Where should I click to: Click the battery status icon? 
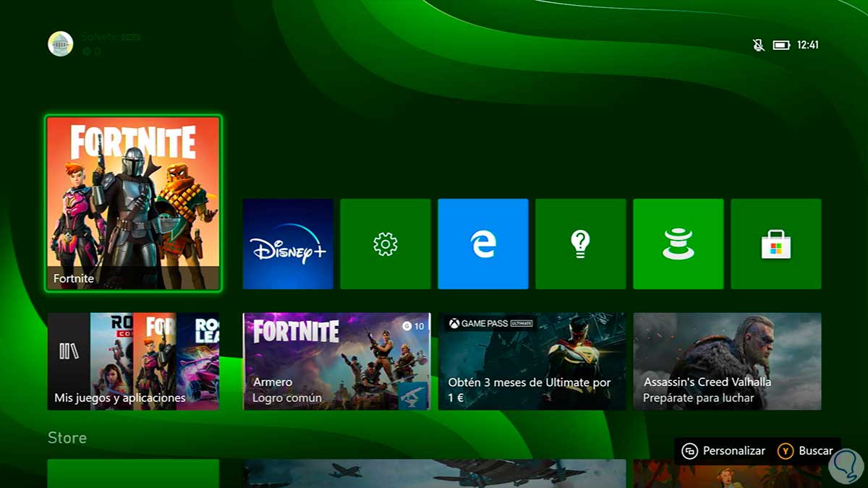click(781, 45)
